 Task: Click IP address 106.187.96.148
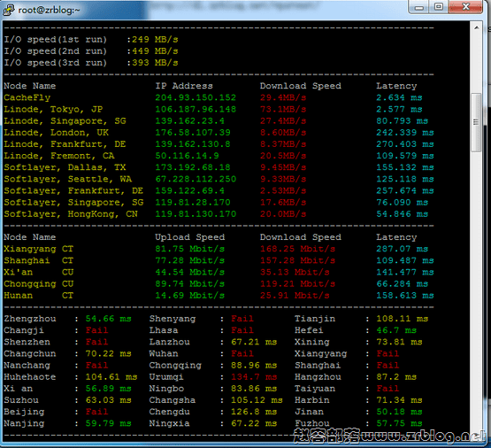tap(196, 109)
